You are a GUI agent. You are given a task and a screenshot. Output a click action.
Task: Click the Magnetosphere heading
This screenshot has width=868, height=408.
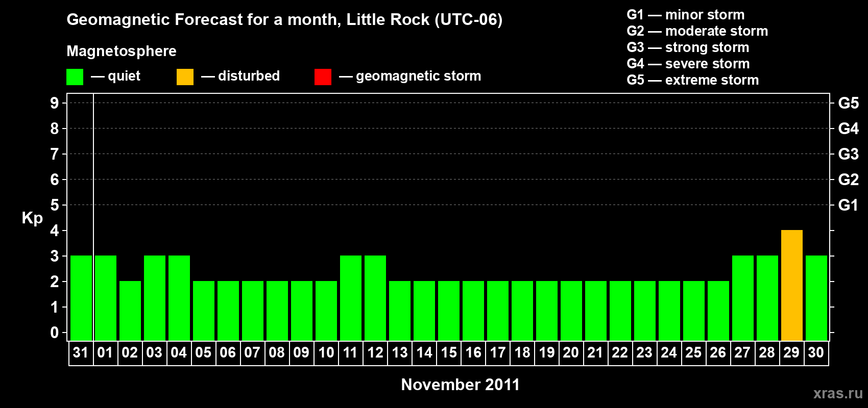pos(122,51)
